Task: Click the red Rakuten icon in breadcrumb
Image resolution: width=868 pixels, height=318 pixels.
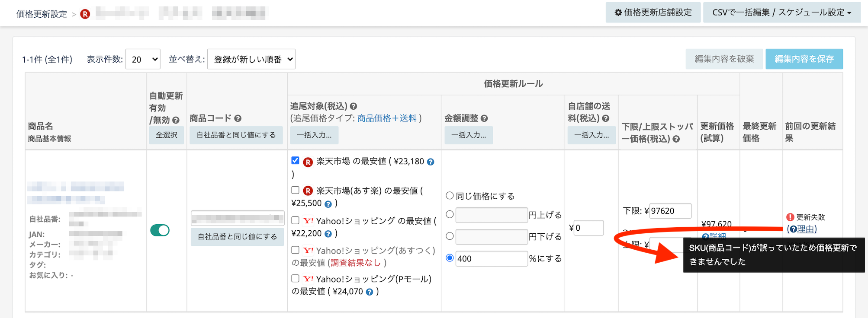Action: point(85,14)
